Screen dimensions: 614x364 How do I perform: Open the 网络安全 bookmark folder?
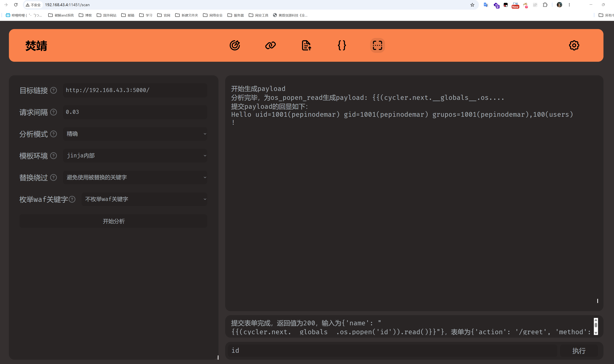(x=213, y=15)
